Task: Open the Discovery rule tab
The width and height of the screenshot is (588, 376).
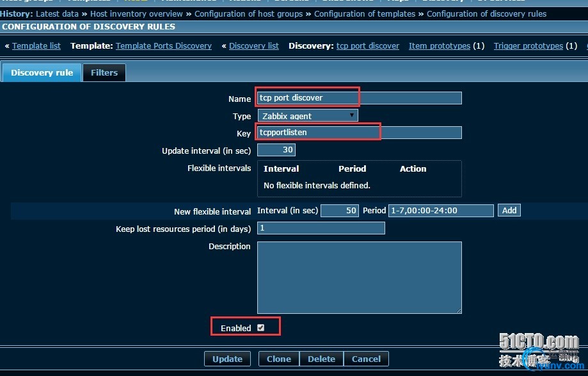Action: 42,72
